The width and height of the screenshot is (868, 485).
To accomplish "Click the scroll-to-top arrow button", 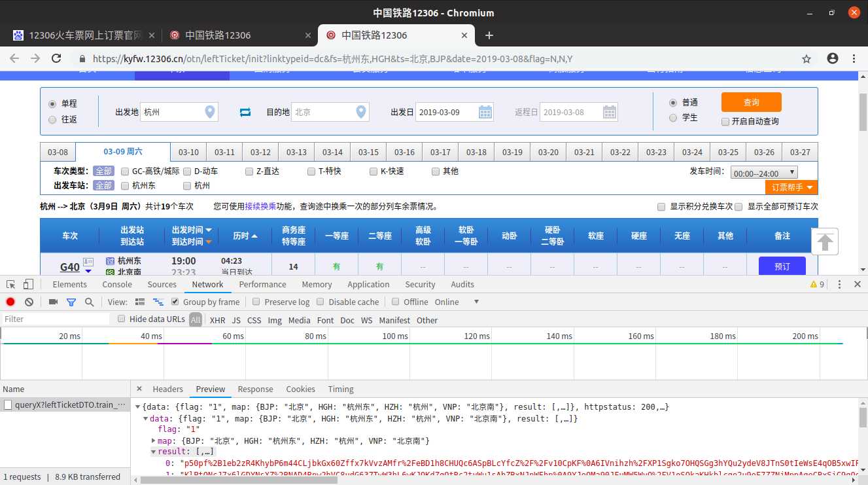I will pyautogui.click(x=825, y=242).
